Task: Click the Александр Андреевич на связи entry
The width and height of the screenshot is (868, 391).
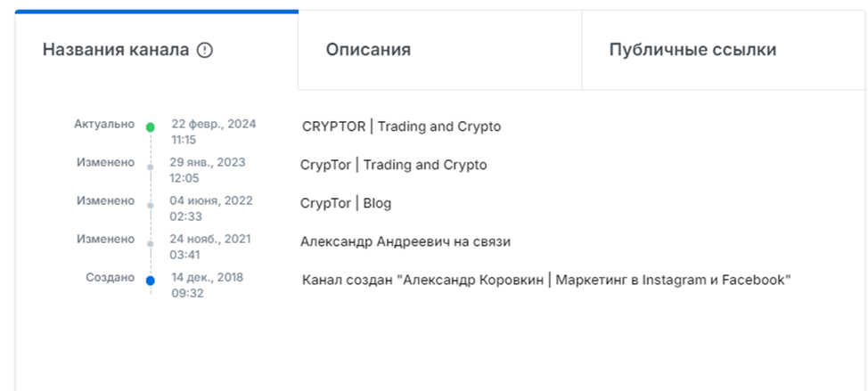Action: [405, 241]
